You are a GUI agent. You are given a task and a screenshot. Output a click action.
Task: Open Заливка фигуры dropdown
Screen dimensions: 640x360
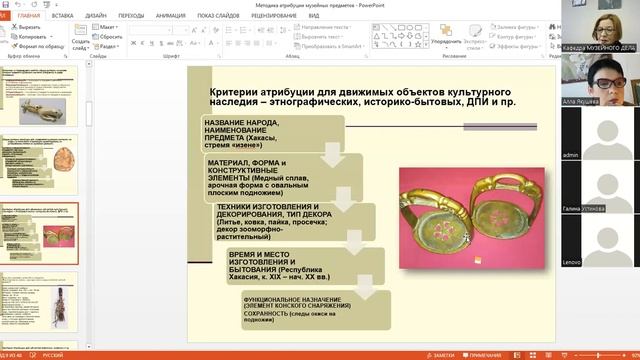(514, 27)
